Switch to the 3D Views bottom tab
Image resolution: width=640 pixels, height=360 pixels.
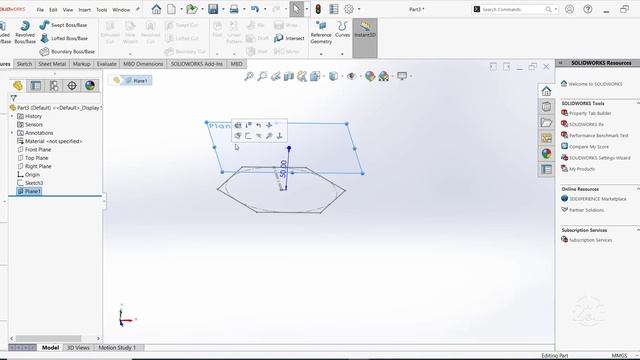[78, 348]
